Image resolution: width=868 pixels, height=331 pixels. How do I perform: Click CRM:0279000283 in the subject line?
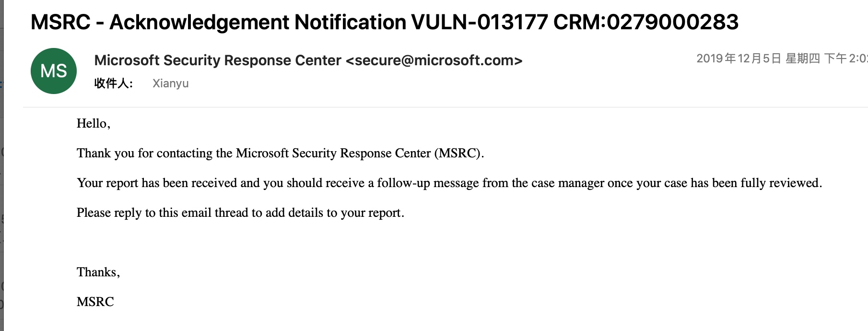click(x=645, y=22)
